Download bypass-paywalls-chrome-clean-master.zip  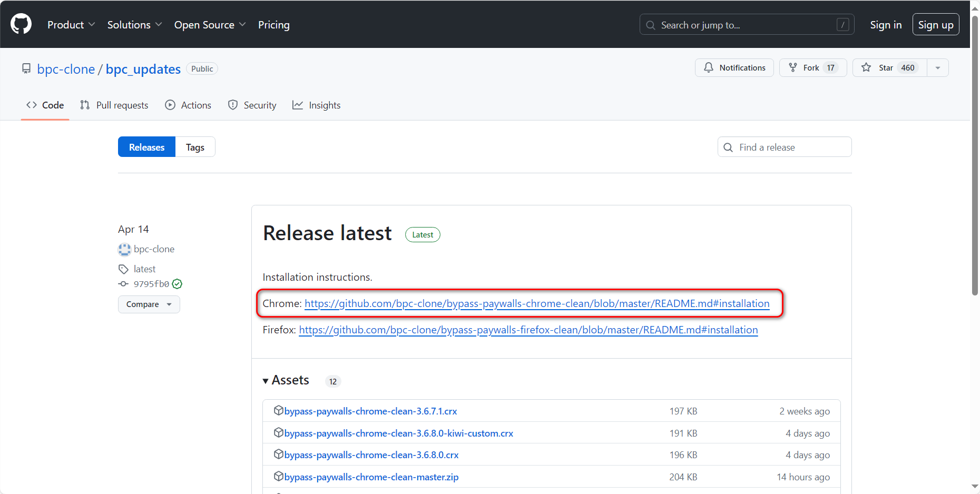pos(371,477)
